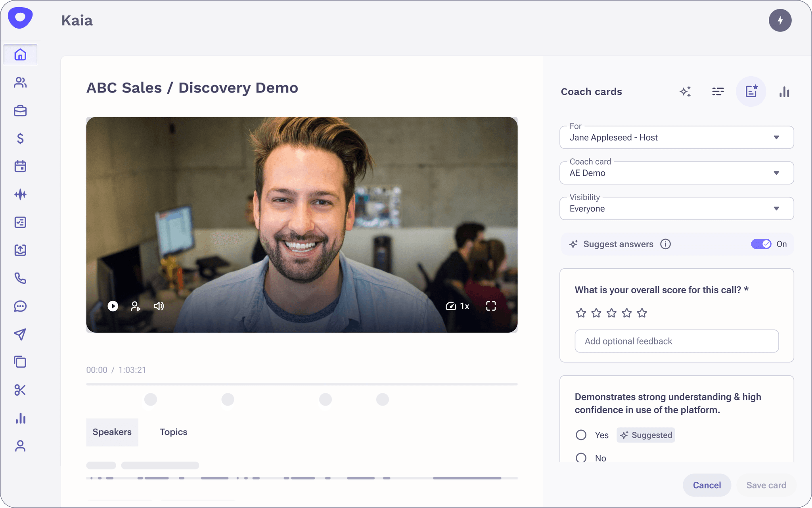Click the phone calls sidebar icon
The width and height of the screenshot is (812, 508).
20,278
